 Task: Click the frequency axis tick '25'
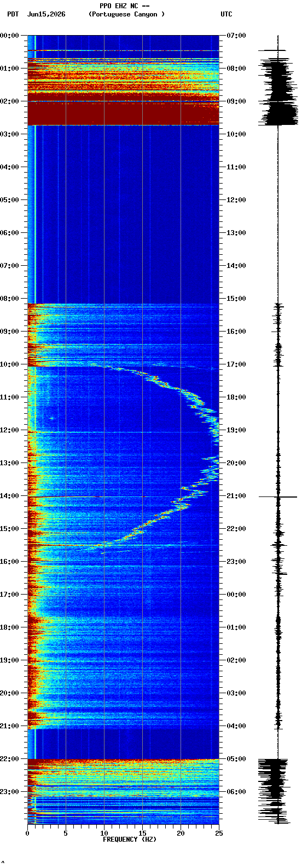click(219, 833)
